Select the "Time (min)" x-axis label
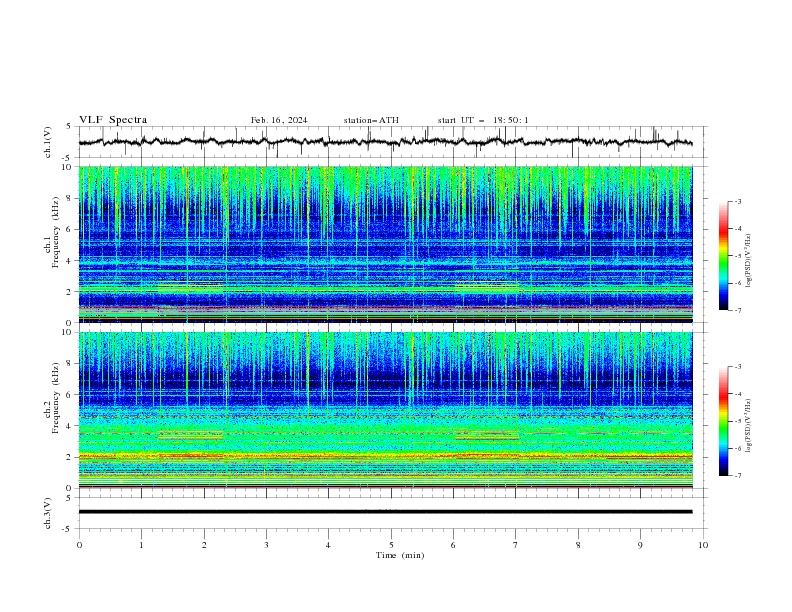The height and width of the screenshot is (612, 792). pos(400,555)
